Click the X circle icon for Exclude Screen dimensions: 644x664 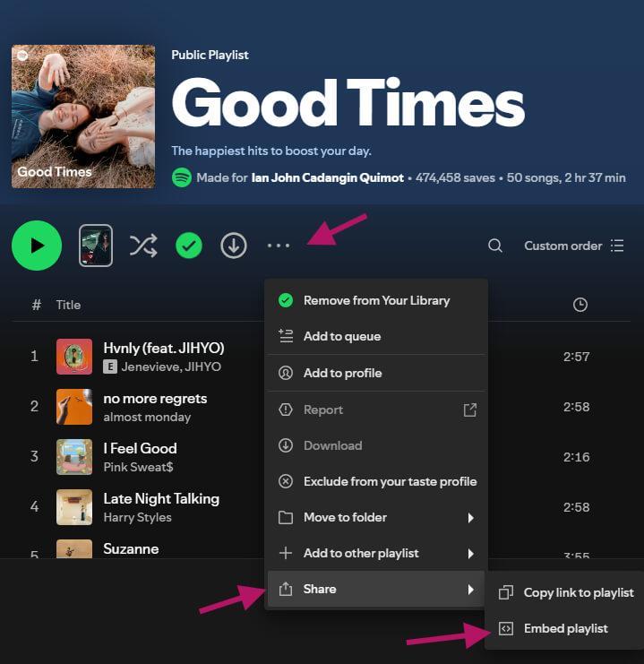coord(286,481)
